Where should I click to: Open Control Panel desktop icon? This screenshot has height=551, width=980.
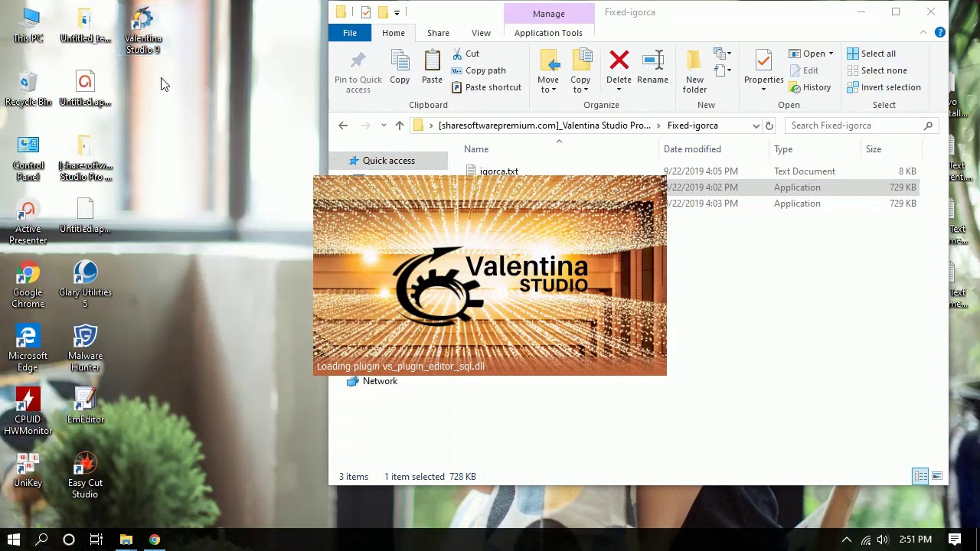(x=28, y=158)
